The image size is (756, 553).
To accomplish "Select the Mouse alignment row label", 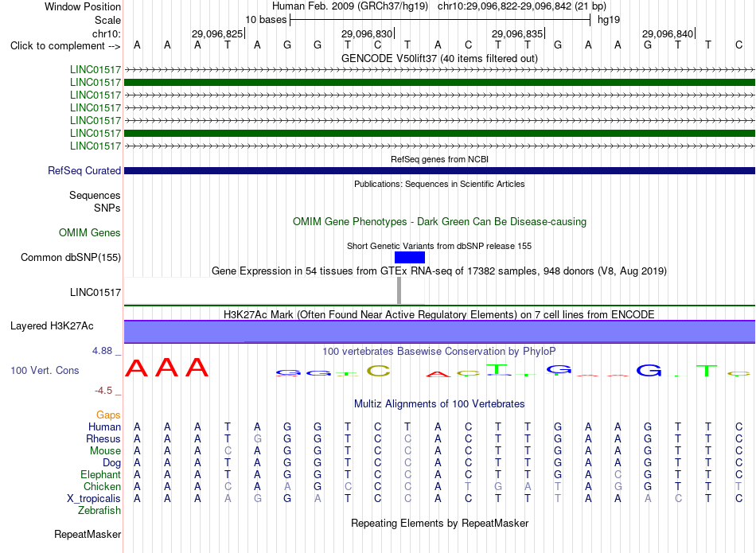I will coord(104,451).
